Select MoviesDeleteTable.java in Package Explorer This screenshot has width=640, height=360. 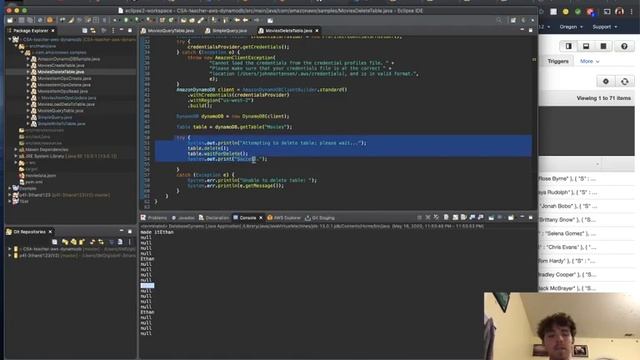pos(60,72)
